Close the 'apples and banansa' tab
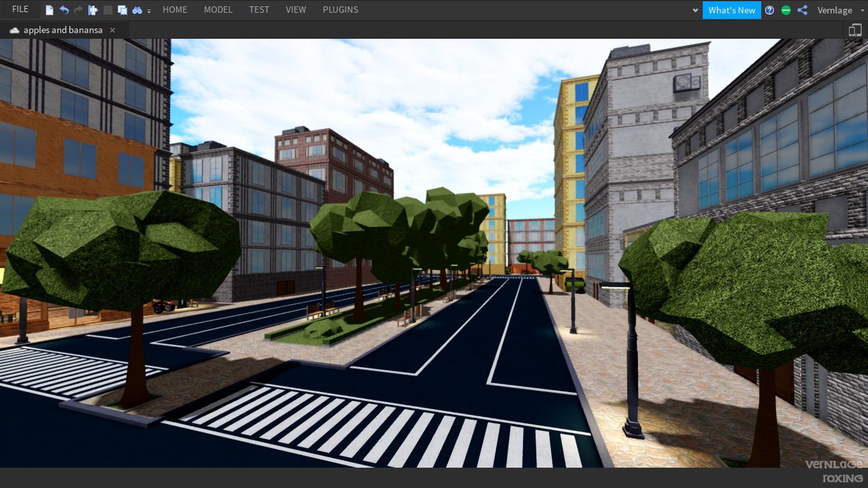Image resolution: width=868 pixels, height=488 pixels. [x=112, y=30]
